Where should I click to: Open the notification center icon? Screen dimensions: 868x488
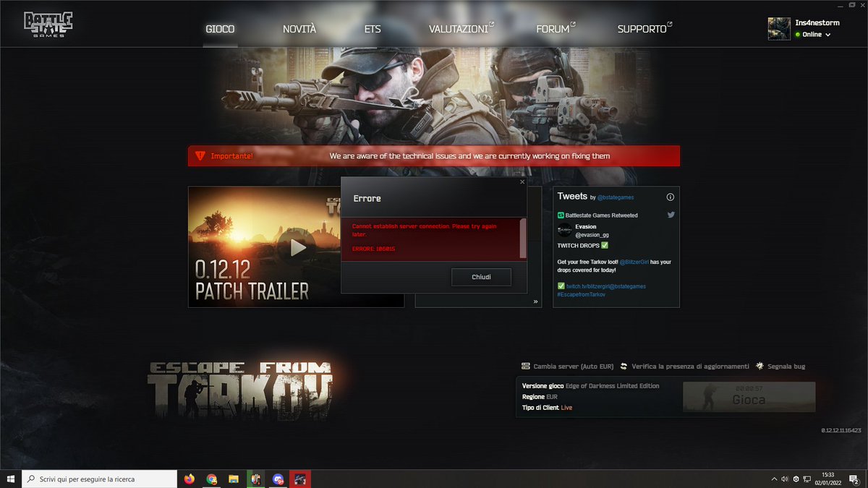pos(854,479)
